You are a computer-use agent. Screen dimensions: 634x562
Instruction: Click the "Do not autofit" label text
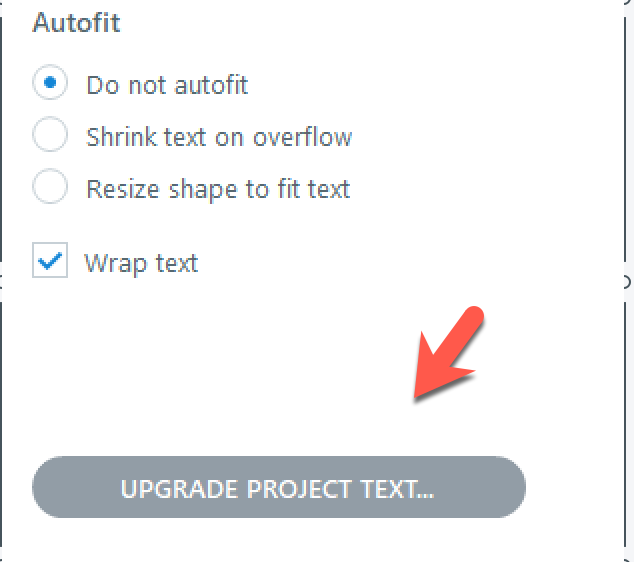[x=167, y=85]
